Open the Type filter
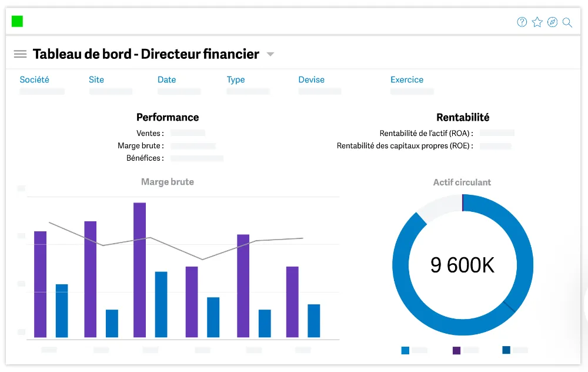This screenshot has width=588, height=372. [236, 79]
